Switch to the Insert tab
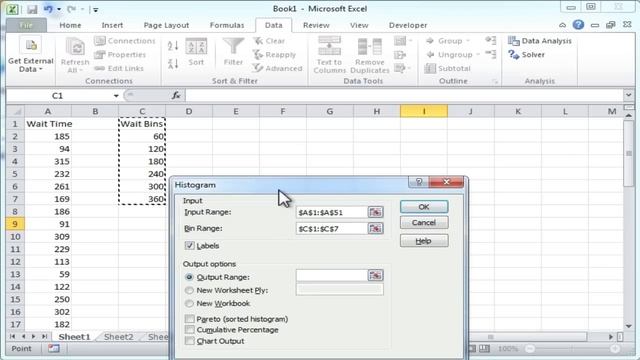Image resolution: width=640 pixels, height=360 pixels. pyautogui.click(x=112, y=25)
